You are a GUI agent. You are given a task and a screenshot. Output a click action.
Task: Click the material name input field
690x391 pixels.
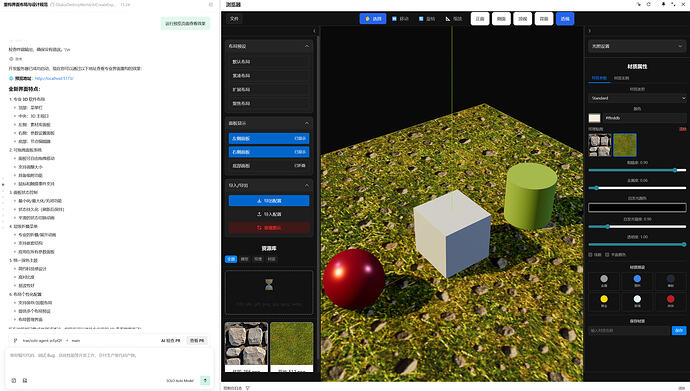(x=629, y=331)
